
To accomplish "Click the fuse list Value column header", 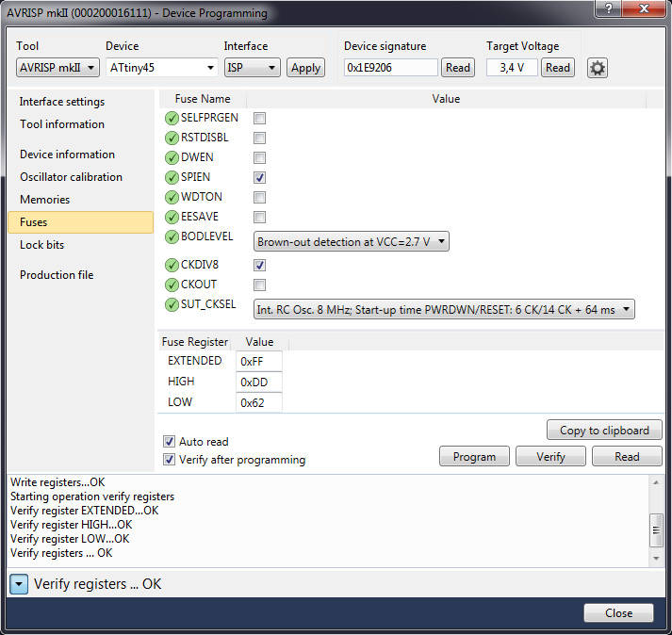I will pos(446,99).
